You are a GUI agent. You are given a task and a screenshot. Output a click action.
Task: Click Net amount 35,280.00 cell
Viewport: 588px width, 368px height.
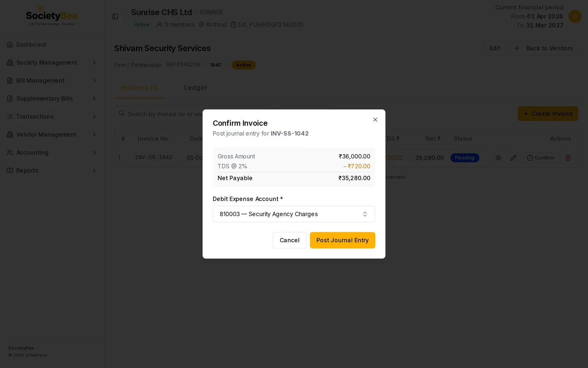click(x=429, y=158)
